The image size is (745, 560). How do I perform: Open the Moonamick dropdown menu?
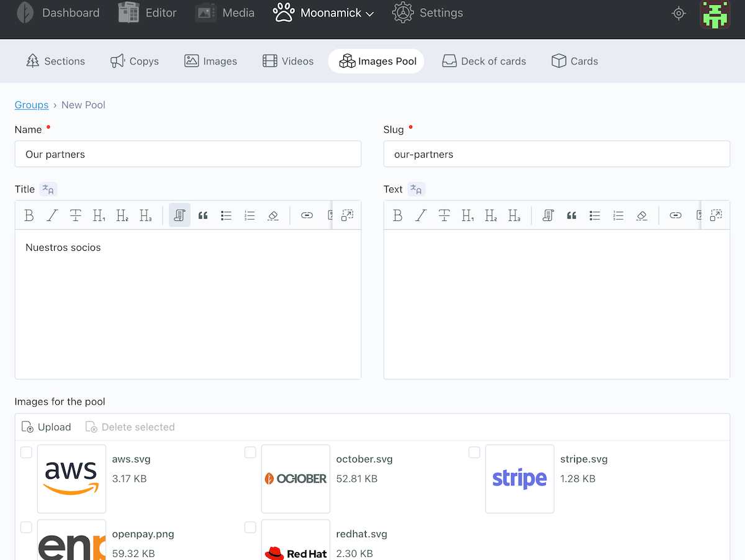[x=323, y=13]
